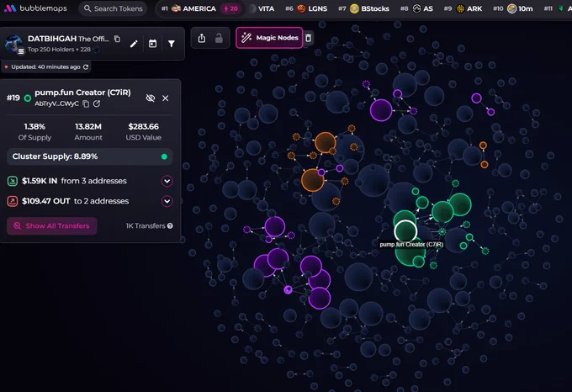Image resolution: width=572 pixels, height=392 pixels.
Task: Expand the $109.47 OUT addresses list
Action: (x=167, y=201)
